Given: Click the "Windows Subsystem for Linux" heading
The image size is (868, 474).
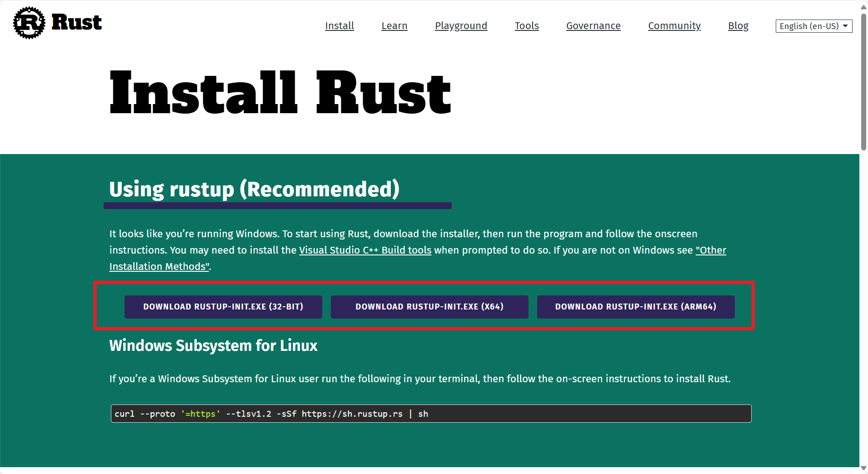Looking at the screenshot, I should click(213, 346).
